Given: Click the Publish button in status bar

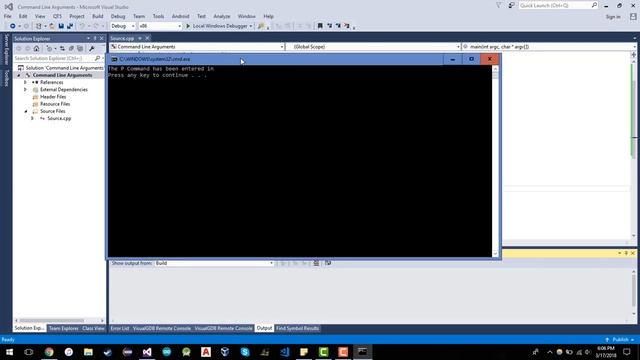Looking at the screenshot, I should click(620, 340).
